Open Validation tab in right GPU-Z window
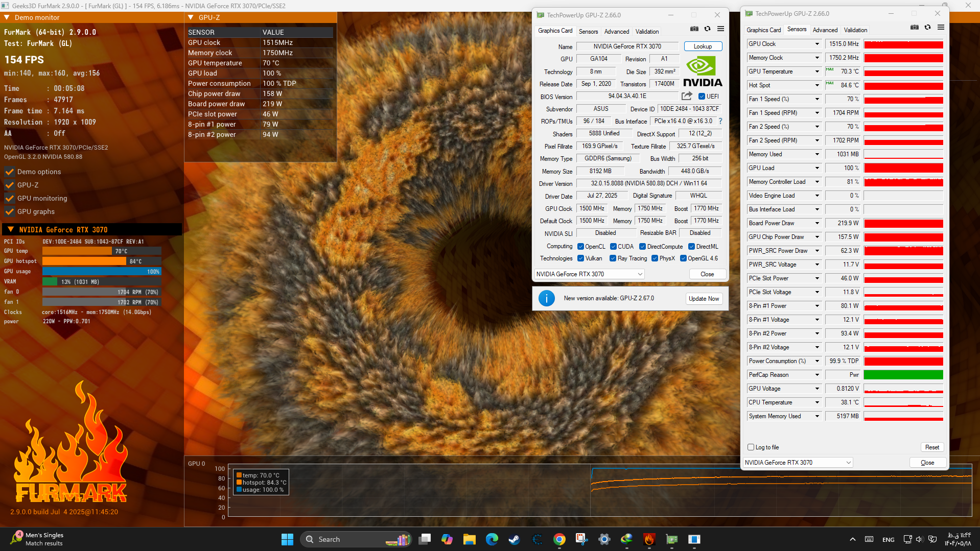Image resolution: width=980 pixels, height=551 pixels. 855,30
